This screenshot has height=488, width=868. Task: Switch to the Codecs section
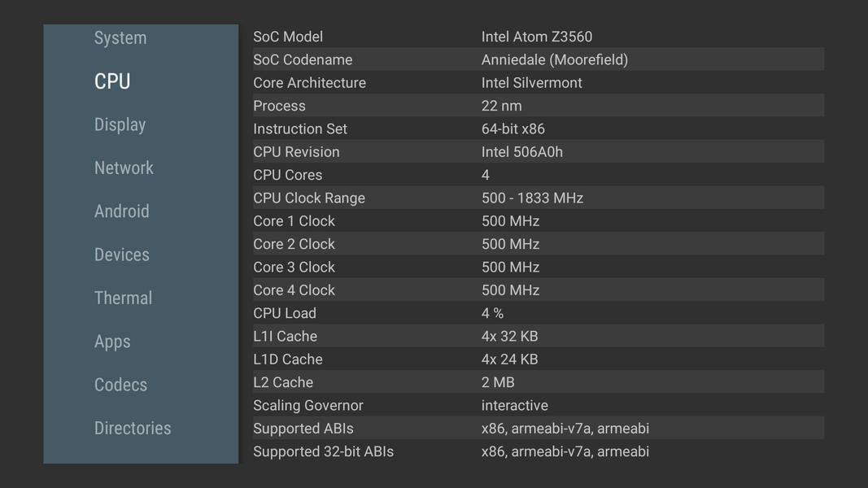click(x=120, y=385)
